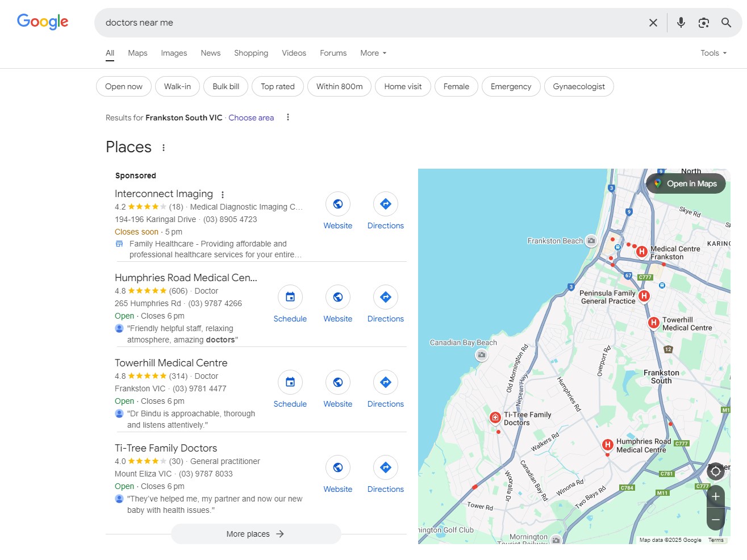
Task: Toggle the Open now filter chip
Action: [124, 86]
